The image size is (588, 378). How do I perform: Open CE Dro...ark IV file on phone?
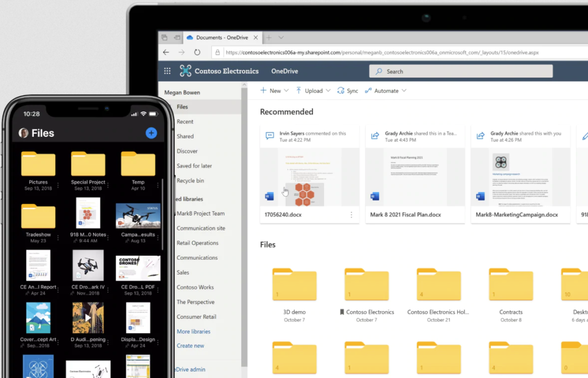click(x=88, y=265)
